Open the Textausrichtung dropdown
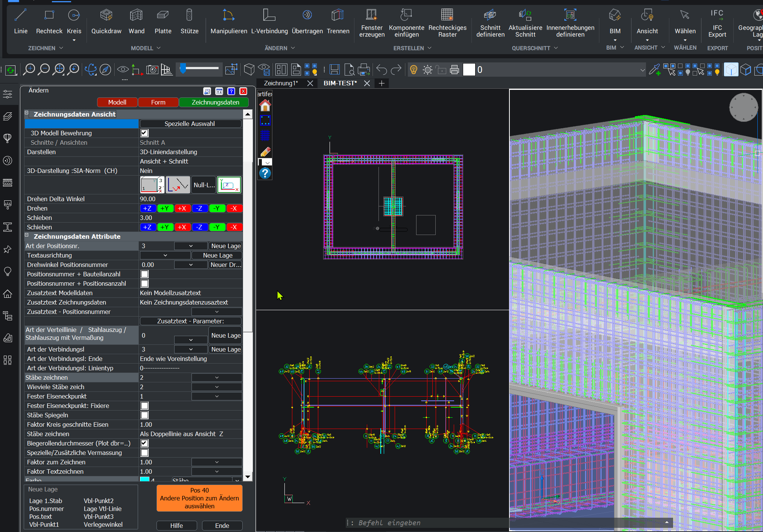 165,255
